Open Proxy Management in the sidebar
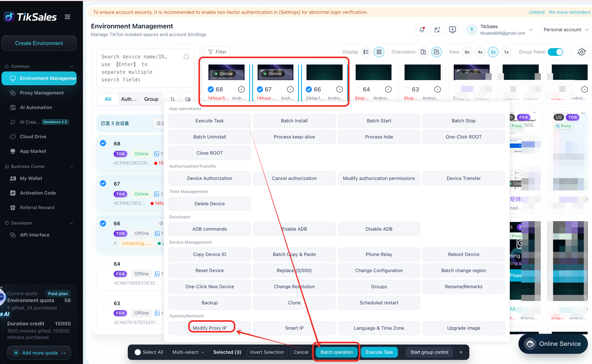The height and width of the screenshot is (364, 592). (39, 93)
